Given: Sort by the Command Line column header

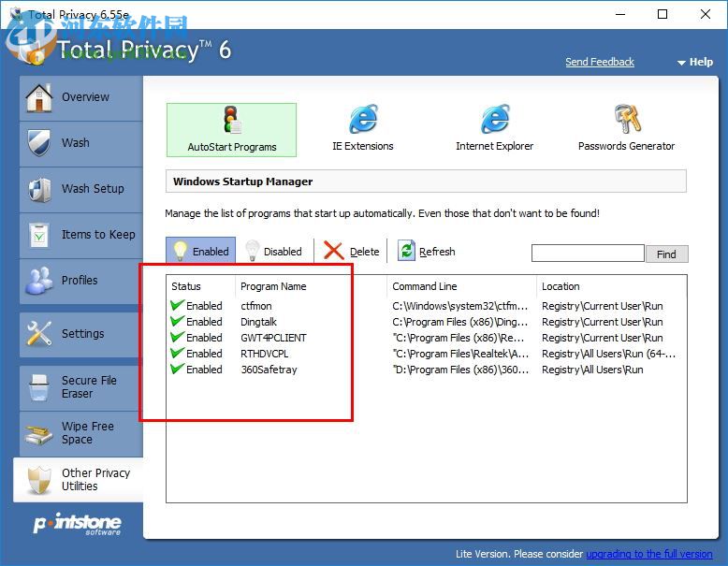Looking at the screenshot, I should pos(461,286).
